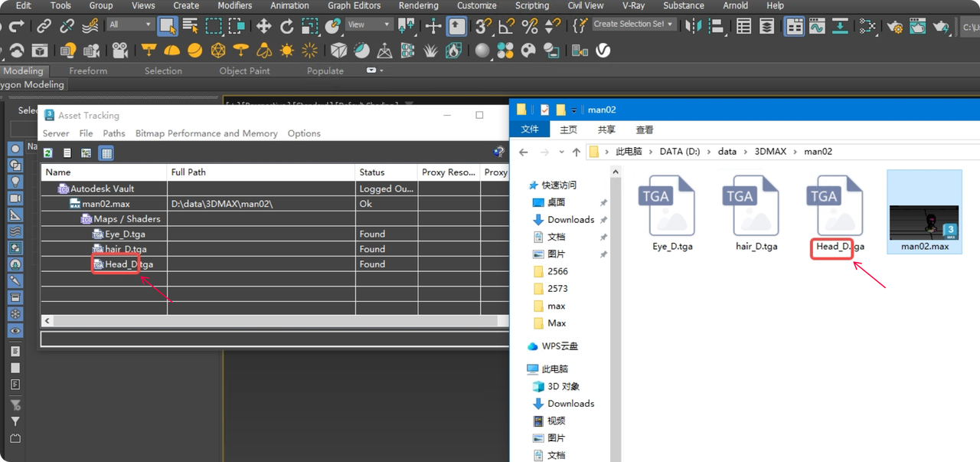980x462 pixels.
Task: Toggle the Scene Explorer icon
Action: tap(743, 26)
